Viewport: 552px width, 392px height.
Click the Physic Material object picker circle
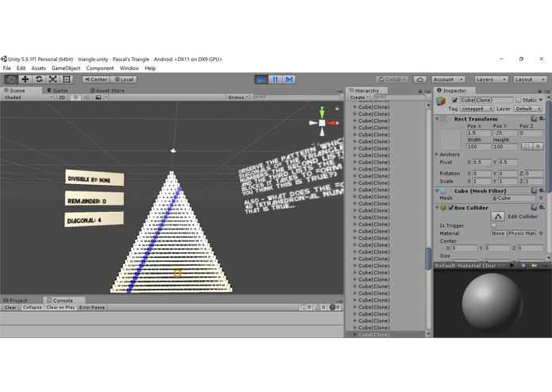541,233
